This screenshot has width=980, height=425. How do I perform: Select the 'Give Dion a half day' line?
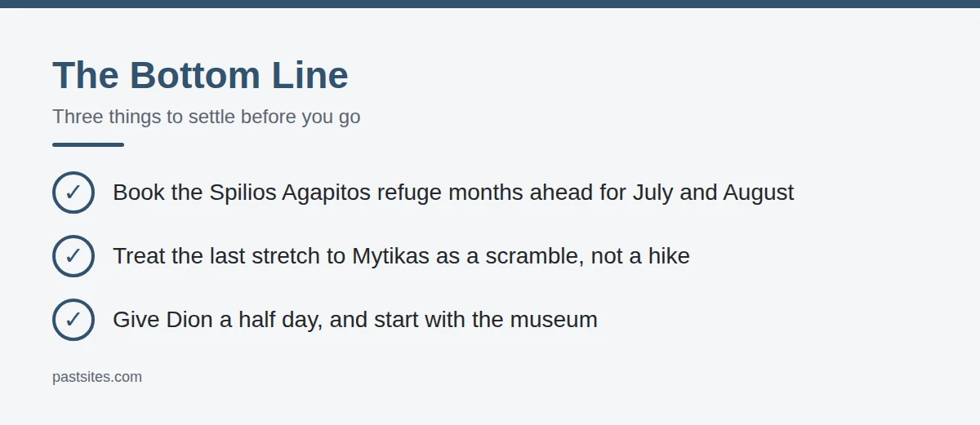click(355, 320)
